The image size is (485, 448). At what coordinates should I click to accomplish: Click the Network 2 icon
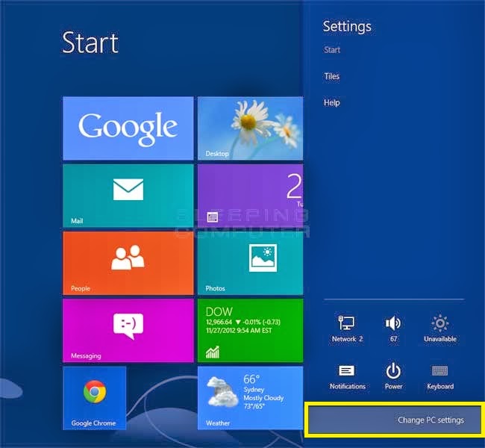[347, 329]
